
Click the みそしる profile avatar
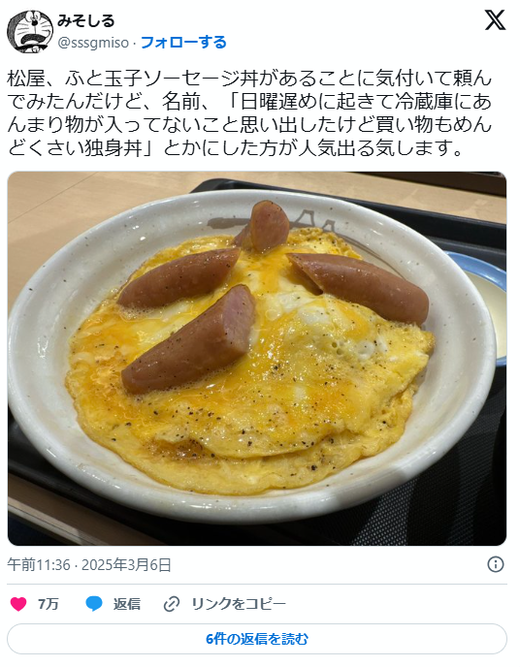pyautogui.click(x=30, y=32)
